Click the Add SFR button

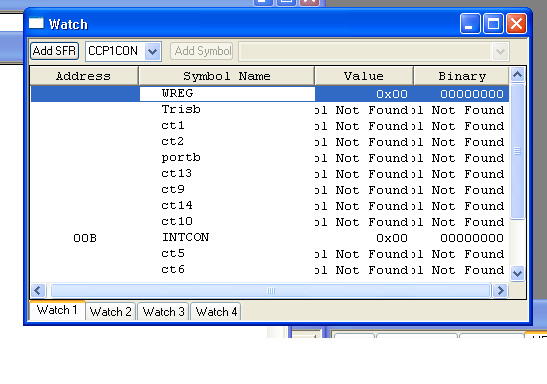coord(54,51)
